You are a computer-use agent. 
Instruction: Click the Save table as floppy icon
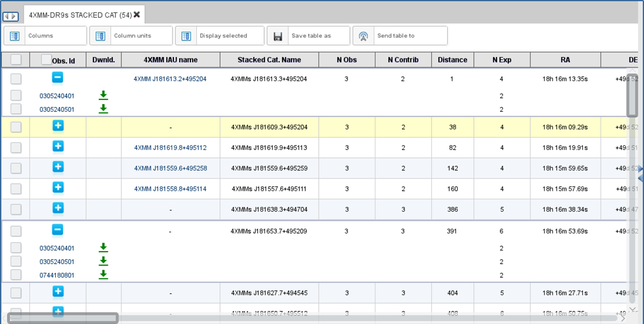pyautogui.click(x=278, y=36)
